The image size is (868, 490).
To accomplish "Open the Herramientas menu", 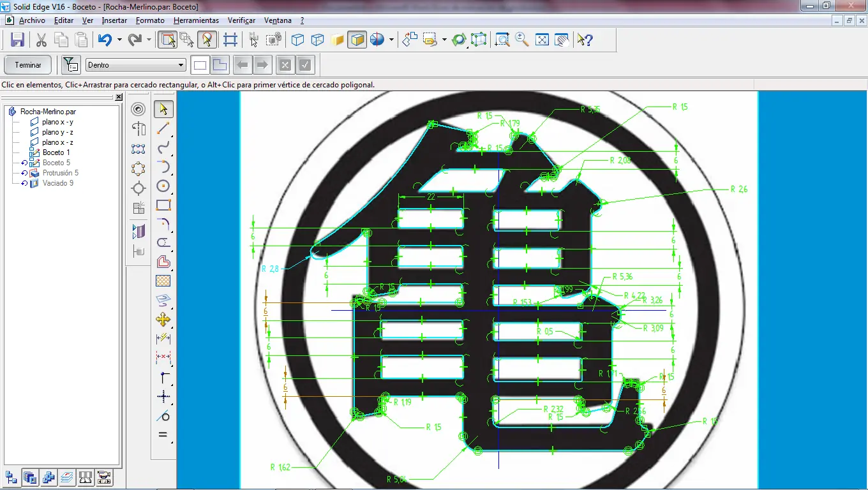I will (196, 20).
